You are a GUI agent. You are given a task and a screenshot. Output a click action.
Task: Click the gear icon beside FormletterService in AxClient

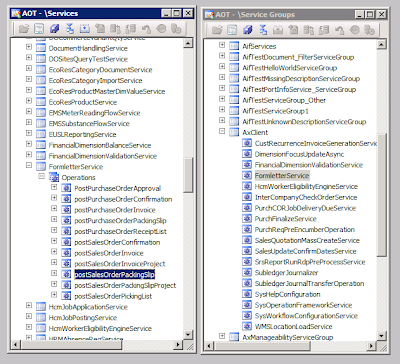[247, 175]
